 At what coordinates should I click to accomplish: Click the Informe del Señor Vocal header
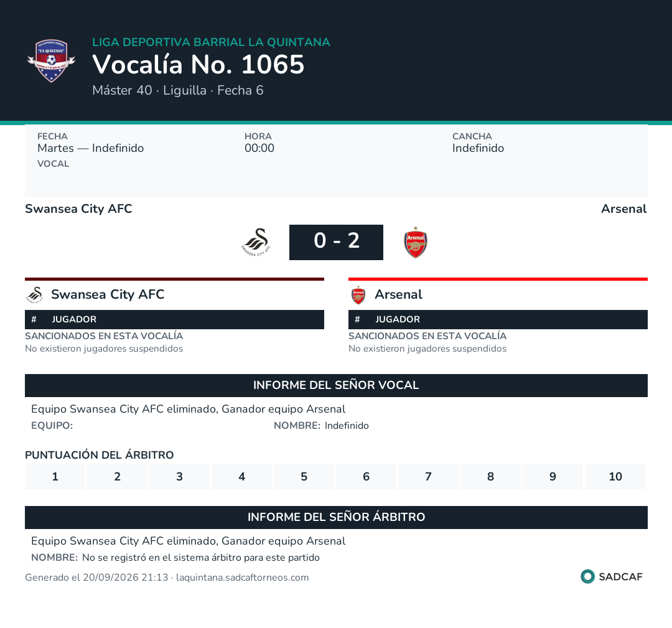(x=336, y=385)
